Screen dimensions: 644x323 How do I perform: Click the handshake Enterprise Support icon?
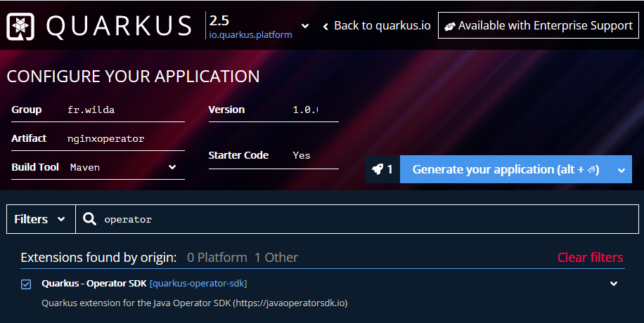point(450,26)
